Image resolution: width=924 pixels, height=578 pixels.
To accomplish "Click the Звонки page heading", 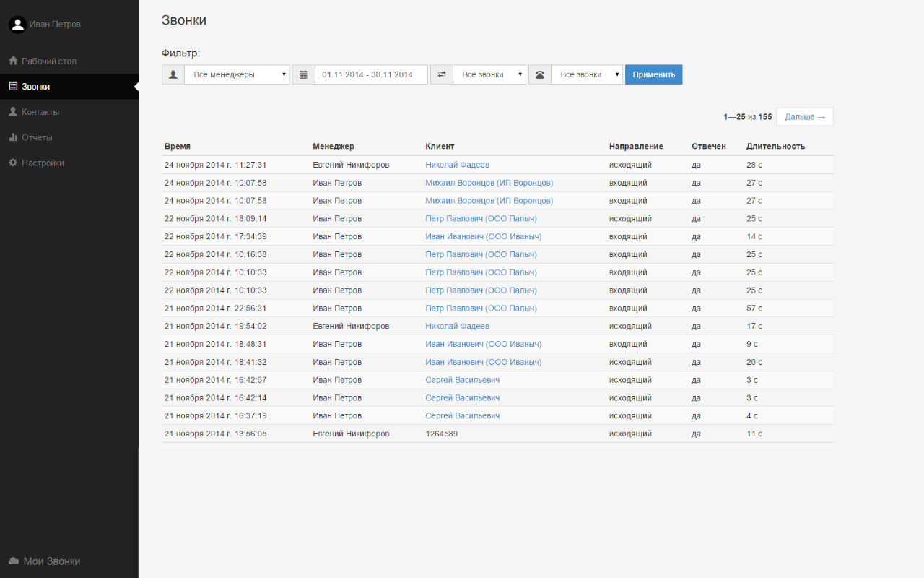I will [x=184, y=20].
